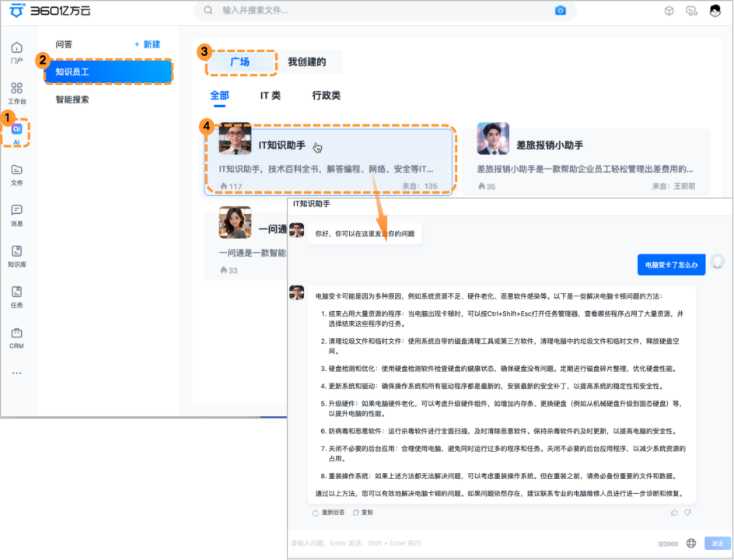The height and width of the screenshot is (560, 734).
Task: Open the 任务 tasks sidebar icon
Action: point(17,297)
